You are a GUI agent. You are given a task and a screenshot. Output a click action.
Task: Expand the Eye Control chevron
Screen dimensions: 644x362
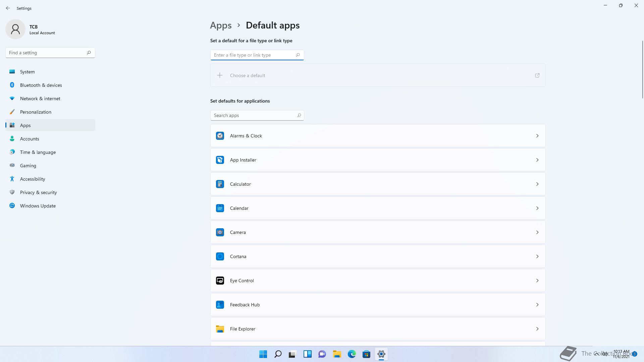[537, 281]
